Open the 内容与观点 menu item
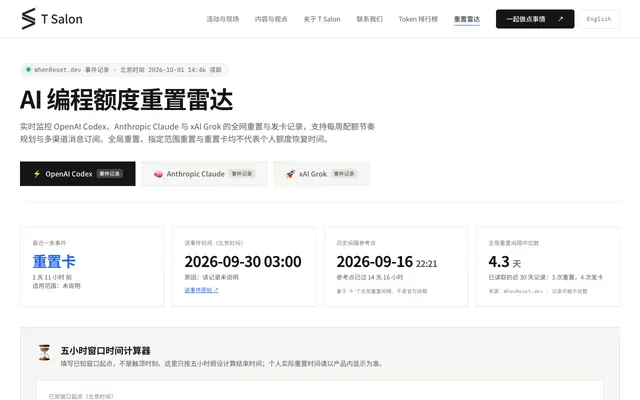The width and height of the screenshot is (640, 400). [x=271, y=19]
